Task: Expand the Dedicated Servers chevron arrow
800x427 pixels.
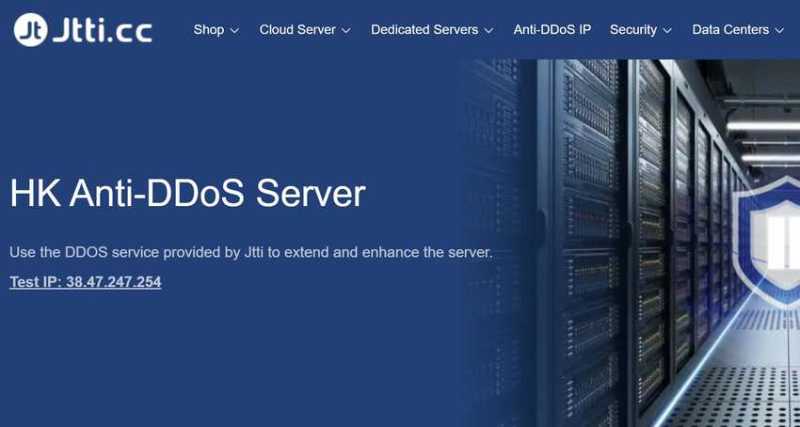Action: coord(489,31)
